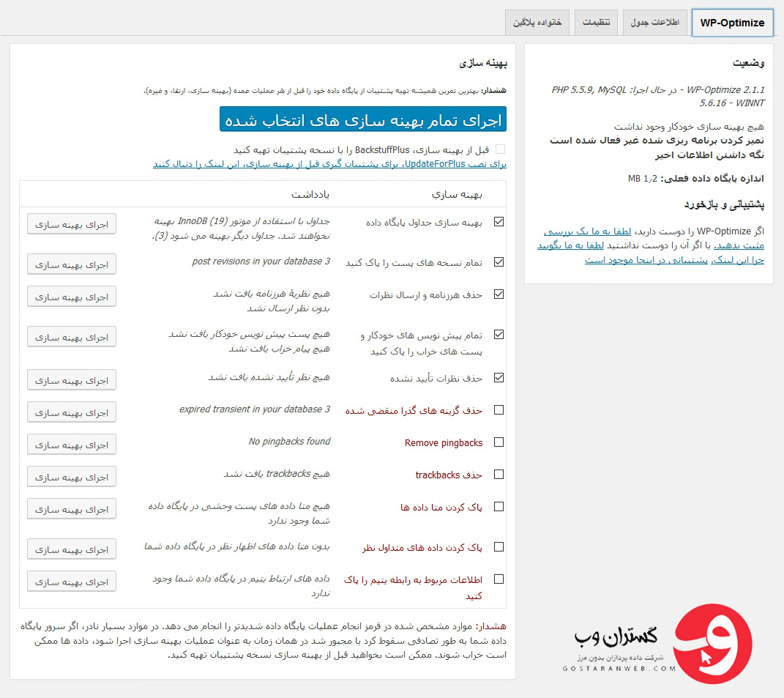The height and width of the screenshot is (698, 784).
Task: Run optimization for expired transients row
Action: tap(72, 412)
